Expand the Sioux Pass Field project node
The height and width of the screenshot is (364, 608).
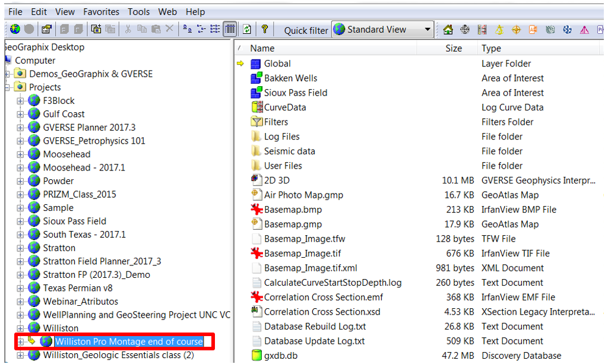20,221
